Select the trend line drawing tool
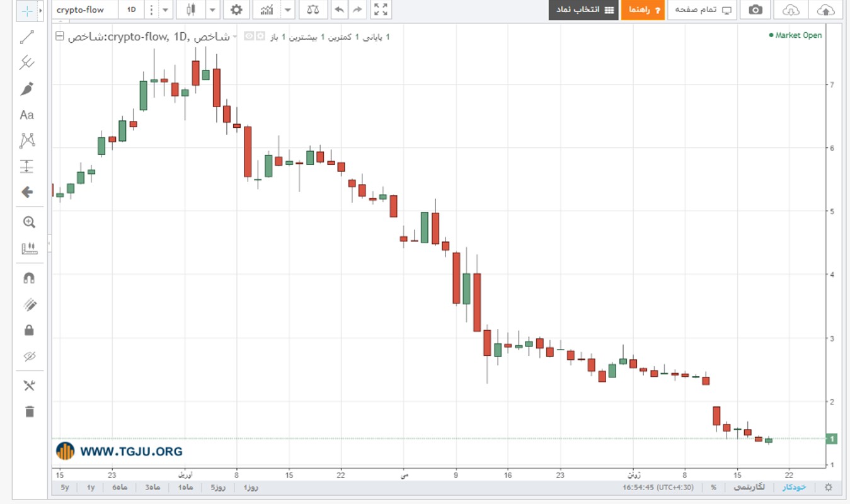 click(27, 37)
